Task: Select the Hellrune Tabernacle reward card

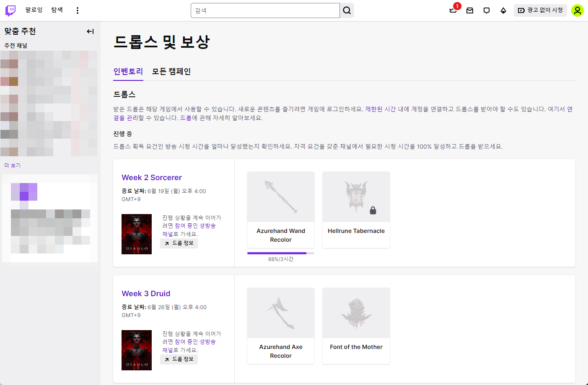Action: pyautogui.click(x=356, y=210)
